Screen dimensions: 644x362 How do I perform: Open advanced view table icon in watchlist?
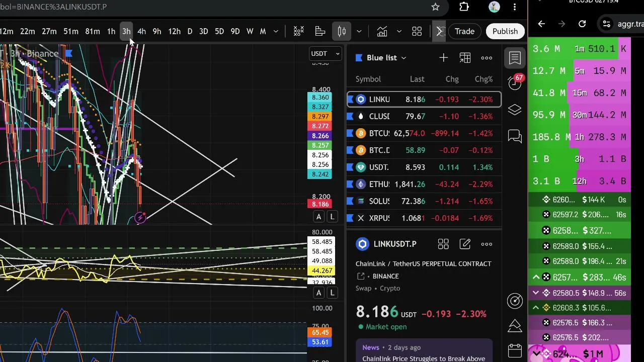pyautogui.click(x=465, y=58)
